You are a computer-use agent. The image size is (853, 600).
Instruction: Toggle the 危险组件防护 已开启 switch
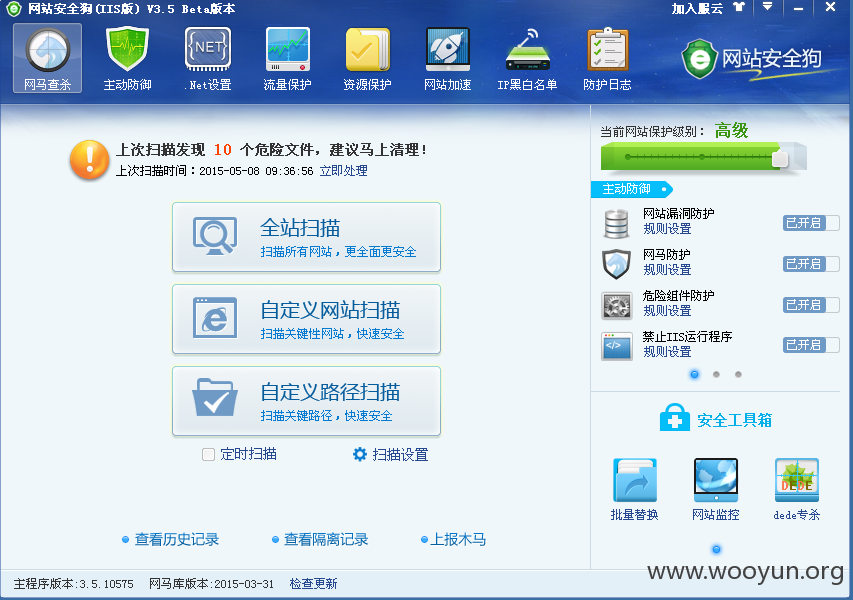811,305
